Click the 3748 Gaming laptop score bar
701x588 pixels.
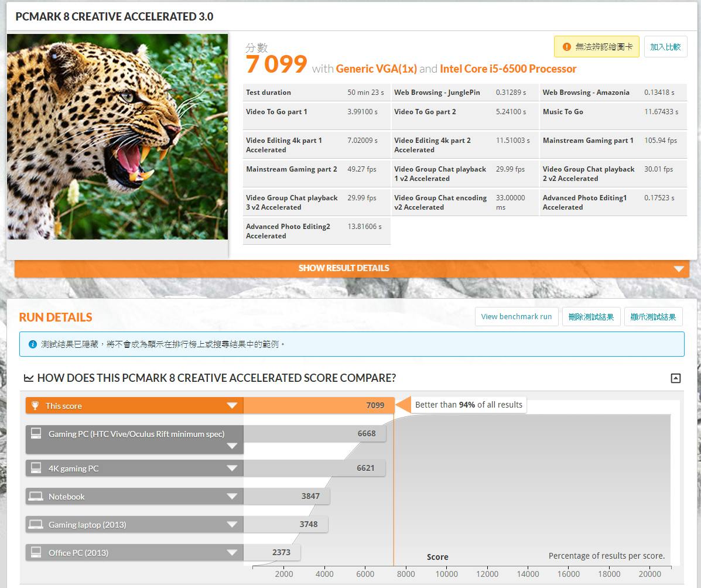pos(286,524)
